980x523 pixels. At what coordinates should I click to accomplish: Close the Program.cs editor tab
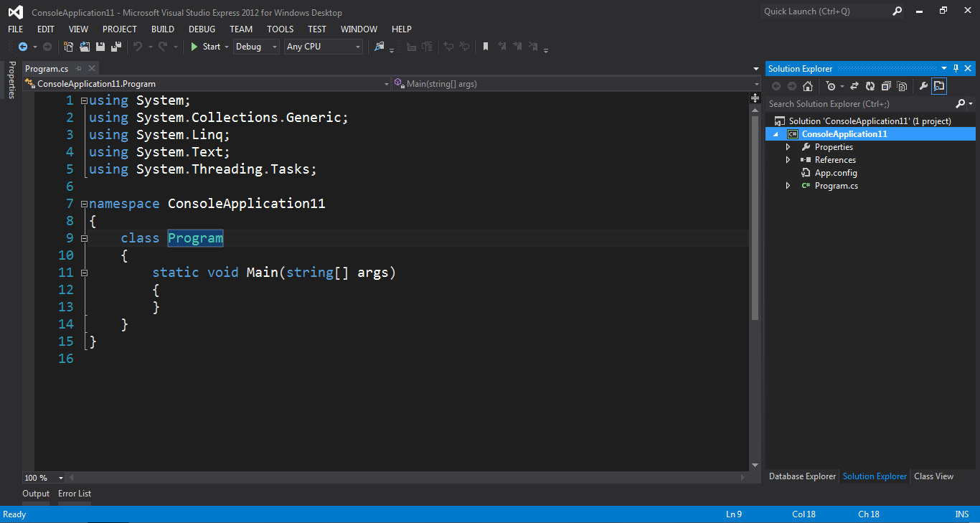[92, 69]
